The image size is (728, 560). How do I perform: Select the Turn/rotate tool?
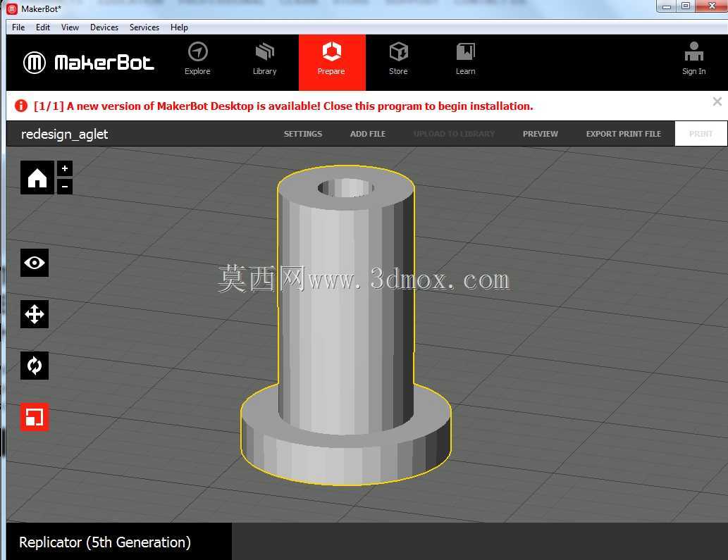[x=35, y=366]
